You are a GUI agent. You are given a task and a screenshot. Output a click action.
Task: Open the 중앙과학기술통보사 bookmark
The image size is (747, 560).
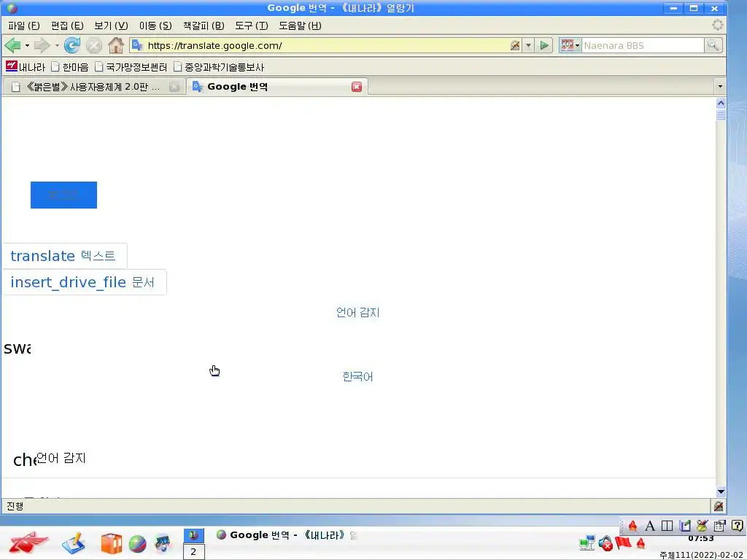(x=219, y=66)
